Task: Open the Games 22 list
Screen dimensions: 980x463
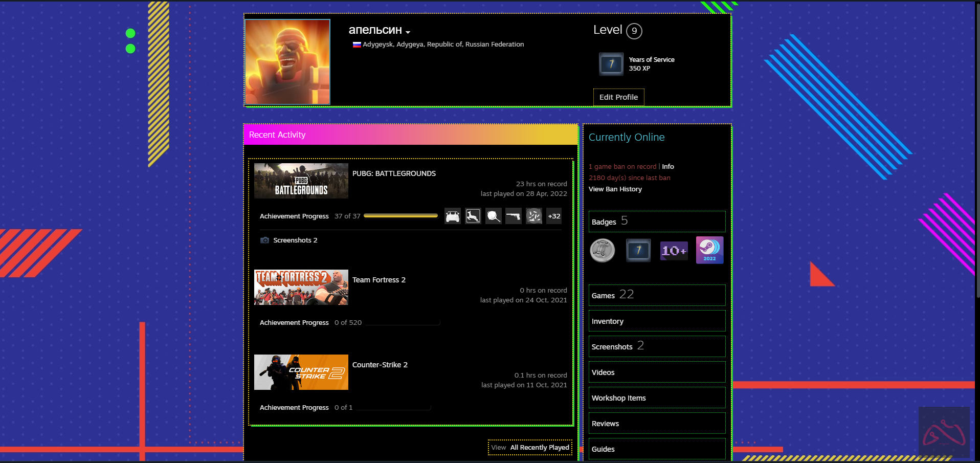Action: pyautogui.click(x=612, y=295)
